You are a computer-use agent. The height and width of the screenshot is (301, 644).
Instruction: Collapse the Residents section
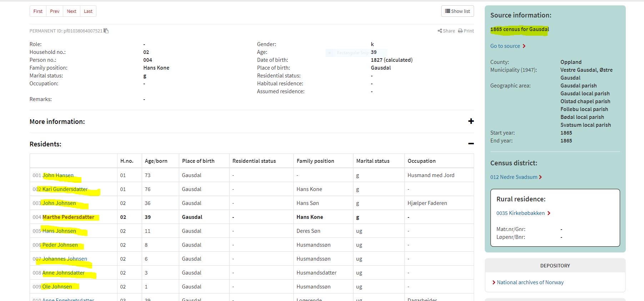click(471, 144)
